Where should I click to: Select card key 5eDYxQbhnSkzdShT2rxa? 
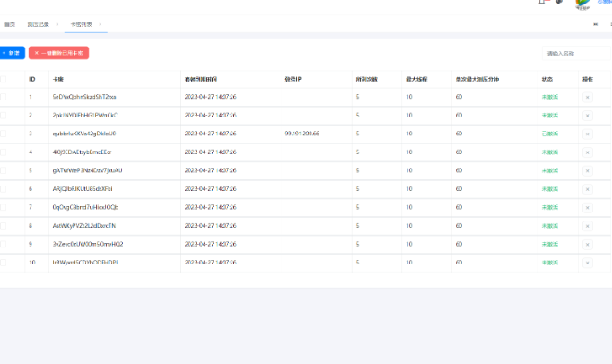[x=84, y=97]
